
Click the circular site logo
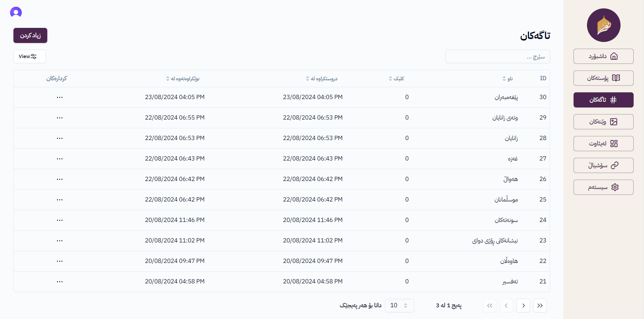[603, 25]
